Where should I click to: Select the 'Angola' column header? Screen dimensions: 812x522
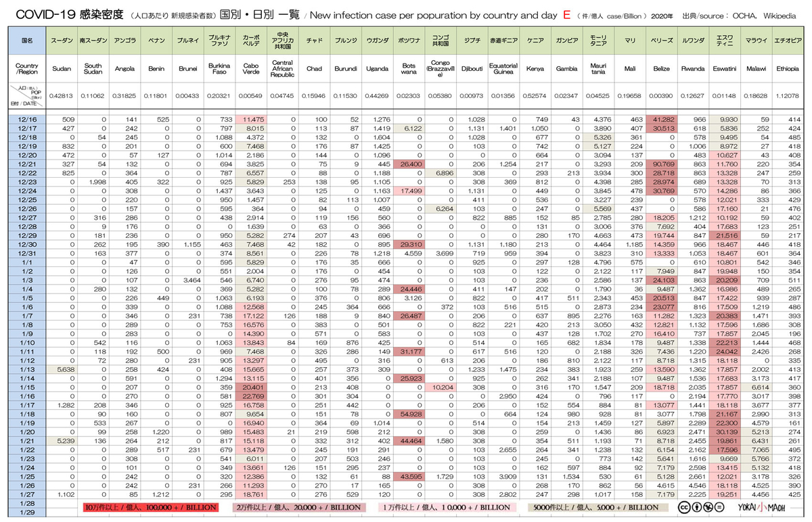pyautogui.click(x=125, y=69)
